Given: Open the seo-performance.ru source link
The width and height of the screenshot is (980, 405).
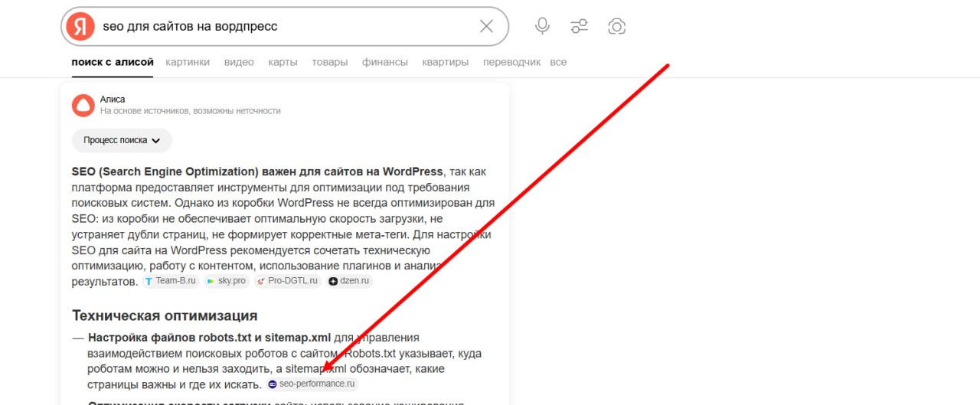Looking at the screenshot, I should [312, 384].
